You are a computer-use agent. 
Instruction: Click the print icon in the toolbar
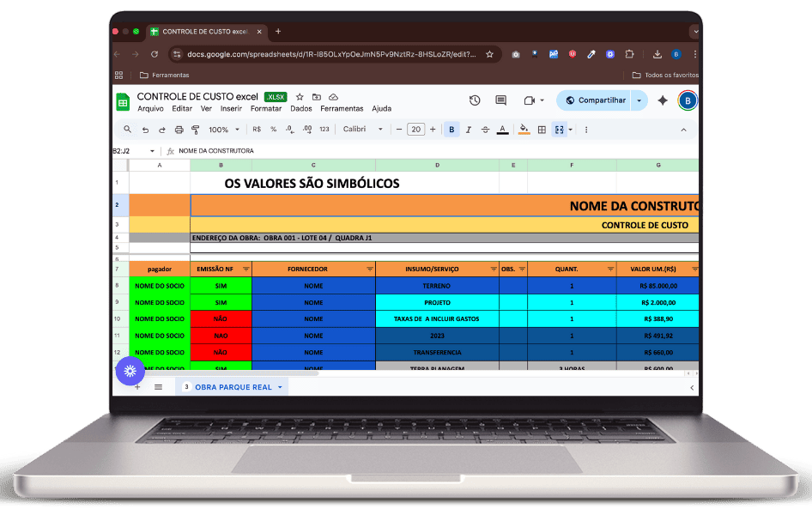179,130
